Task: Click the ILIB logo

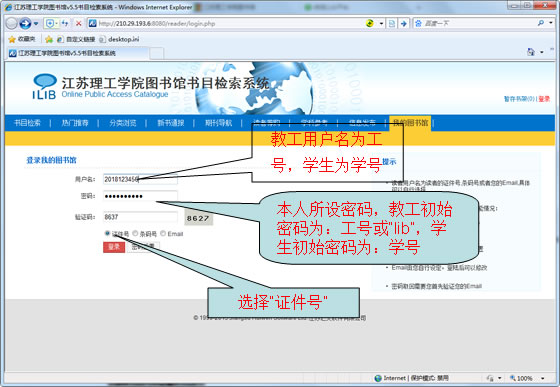Action: tap(44, 86)
